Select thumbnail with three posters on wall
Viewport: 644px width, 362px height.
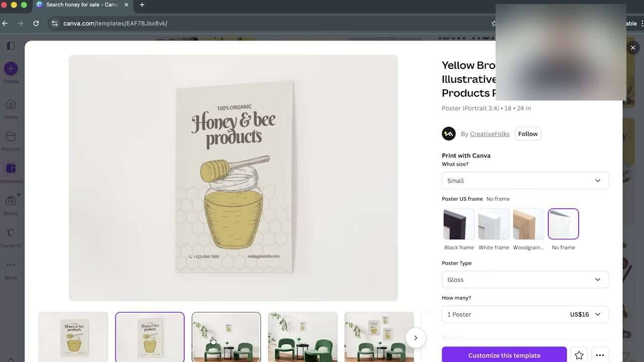click(379, 337)
